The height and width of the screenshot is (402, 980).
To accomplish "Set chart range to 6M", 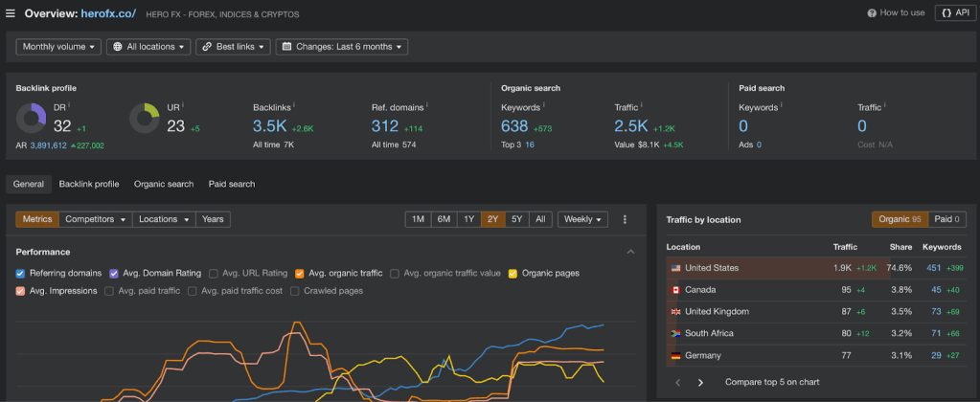I will point(444,219).
